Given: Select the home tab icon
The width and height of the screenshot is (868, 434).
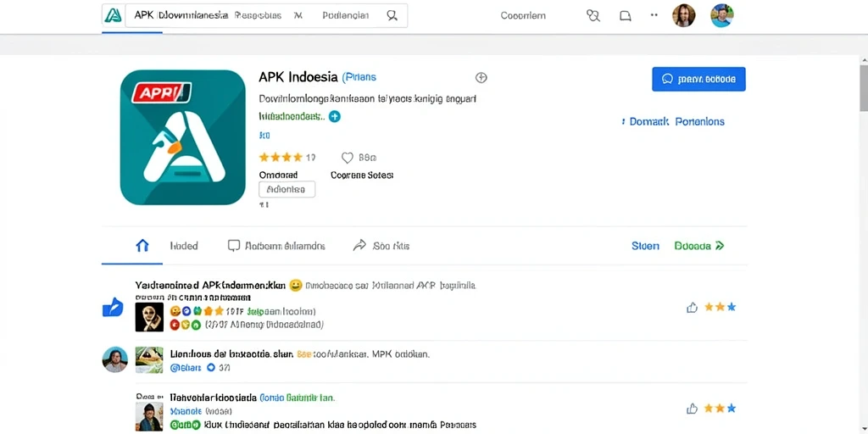Looking at the screenshot, I should 142,245.
